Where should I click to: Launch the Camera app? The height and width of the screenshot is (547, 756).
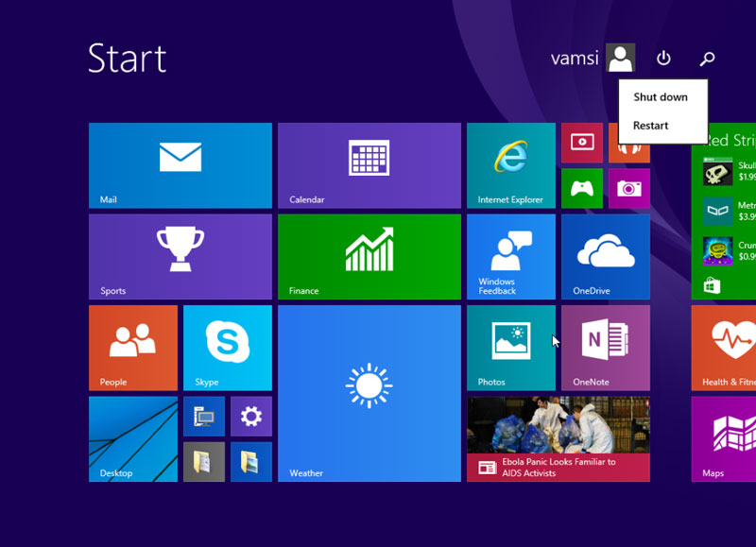(x=629, y=189)
